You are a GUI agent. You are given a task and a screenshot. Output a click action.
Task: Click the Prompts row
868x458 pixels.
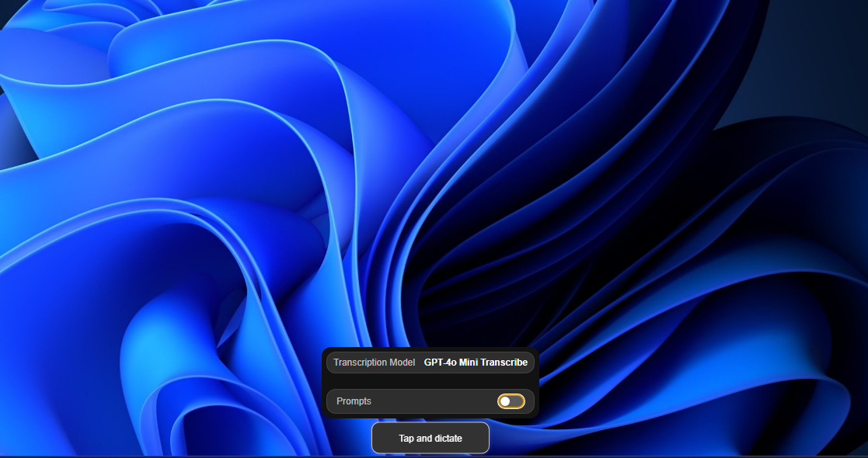430,401
